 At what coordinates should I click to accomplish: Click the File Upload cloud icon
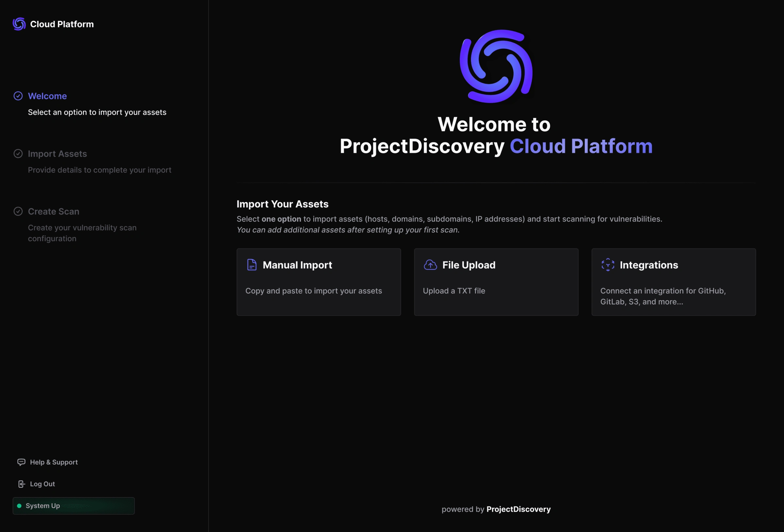[431, 265]
